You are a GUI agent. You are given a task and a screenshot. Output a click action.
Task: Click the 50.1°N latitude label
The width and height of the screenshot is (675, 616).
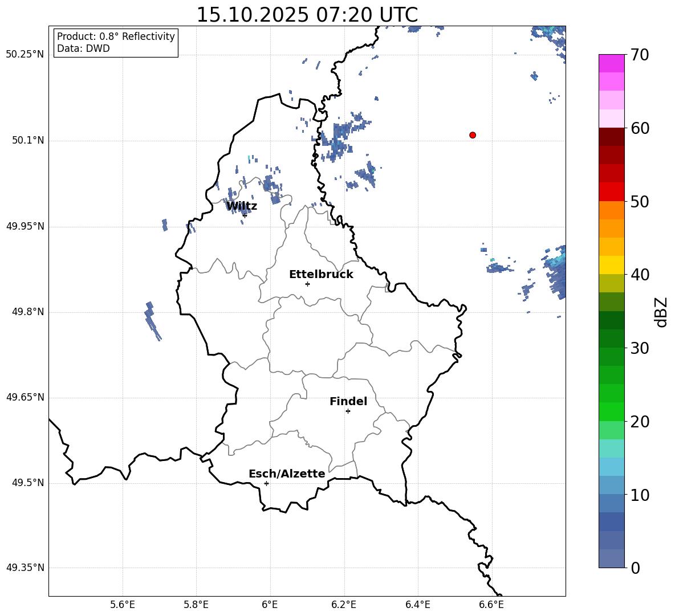[28, 141]
